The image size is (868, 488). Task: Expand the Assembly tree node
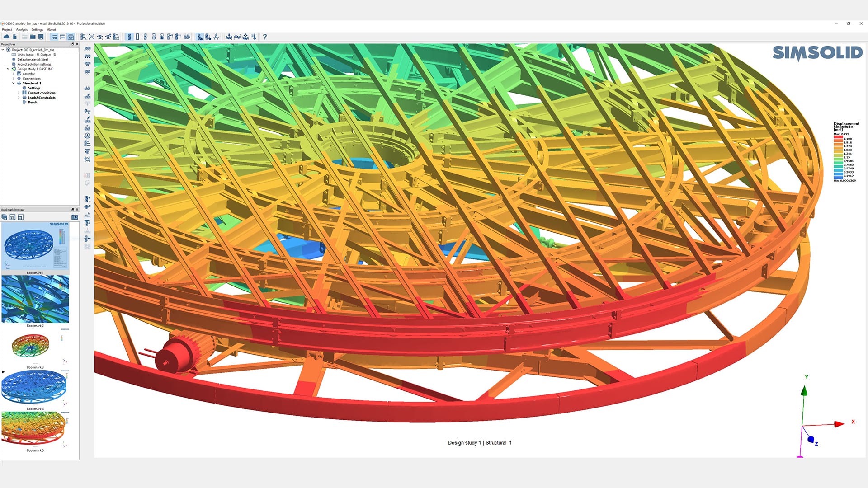click(x=14, y=74)
